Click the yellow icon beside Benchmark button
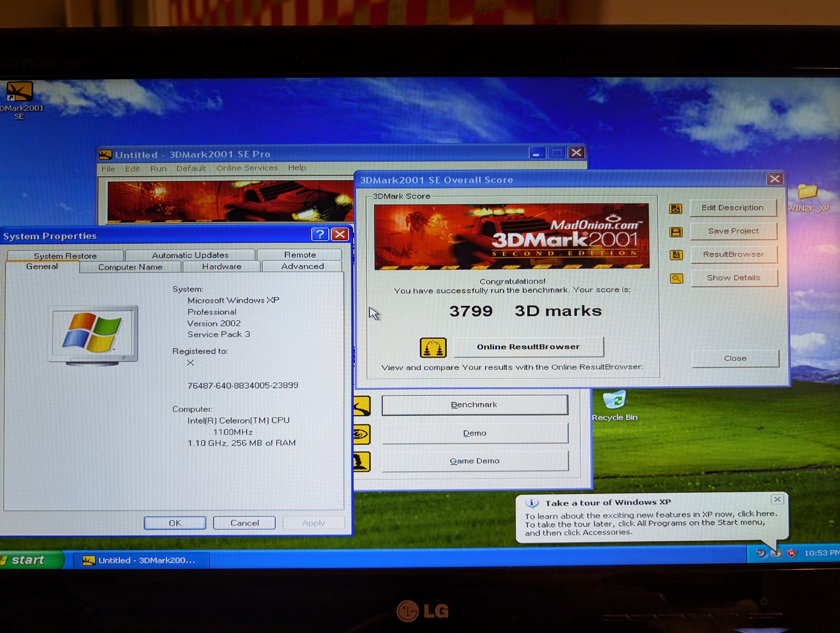Image resolution: width=840 pixels, height=633 pixels. coord(362,406)
